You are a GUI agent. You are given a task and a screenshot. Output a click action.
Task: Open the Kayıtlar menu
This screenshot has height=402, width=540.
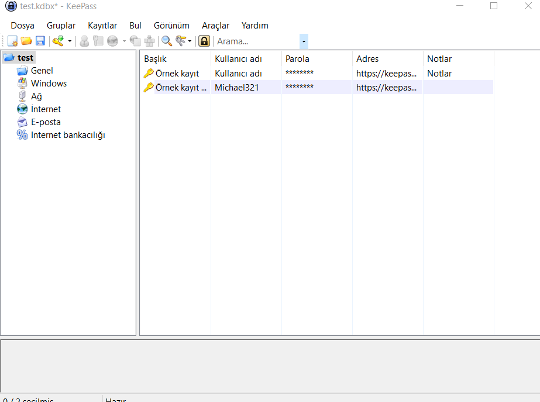coord(102,25)
